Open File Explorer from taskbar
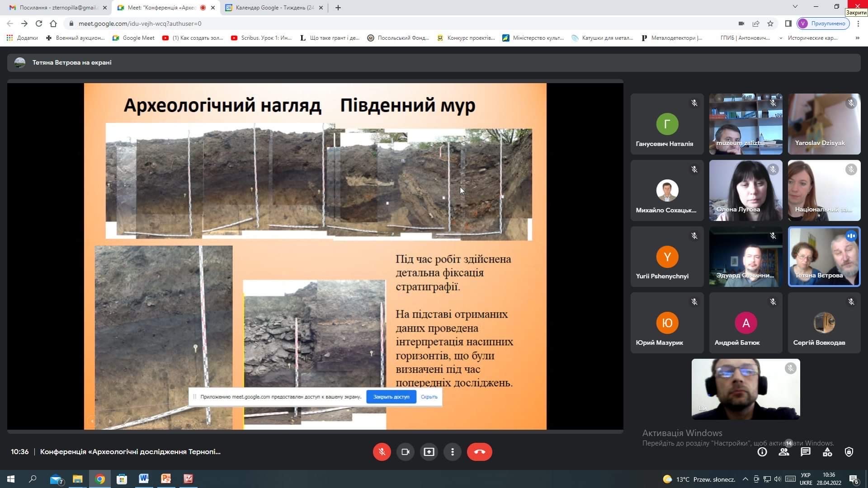Viewport: 868px width, 488px height. coord(78,479)
